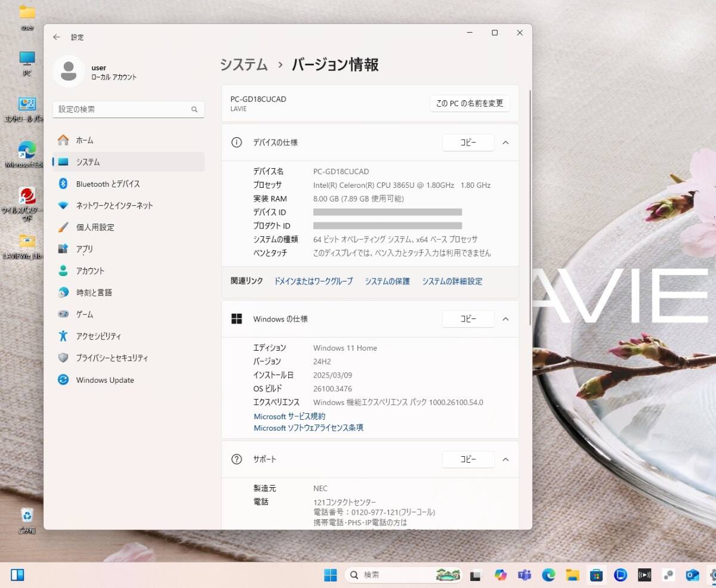Open ゲーム settings
The width and height of the screenshot is (716, 588).
[x=129, y=314]
